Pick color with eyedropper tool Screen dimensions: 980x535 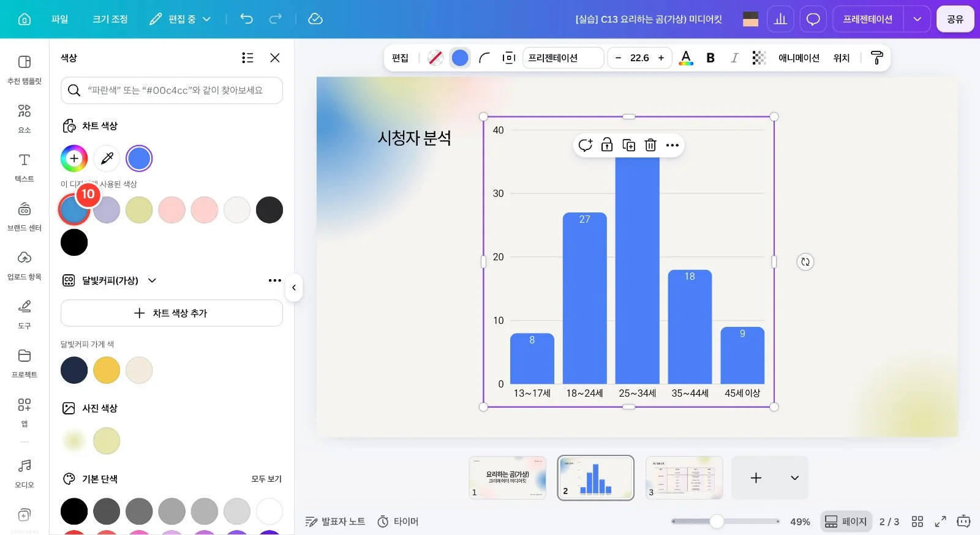pyautogui.click(x=107, y=159)
